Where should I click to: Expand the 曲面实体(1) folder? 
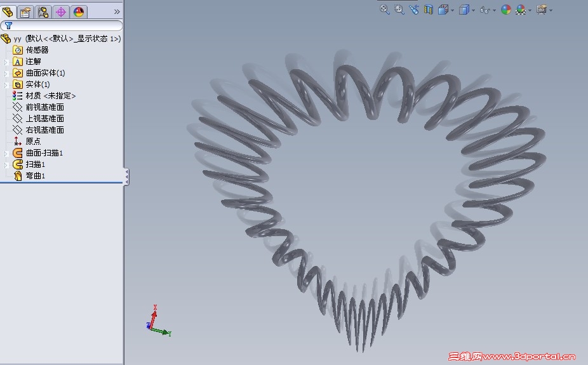point(6,74)
